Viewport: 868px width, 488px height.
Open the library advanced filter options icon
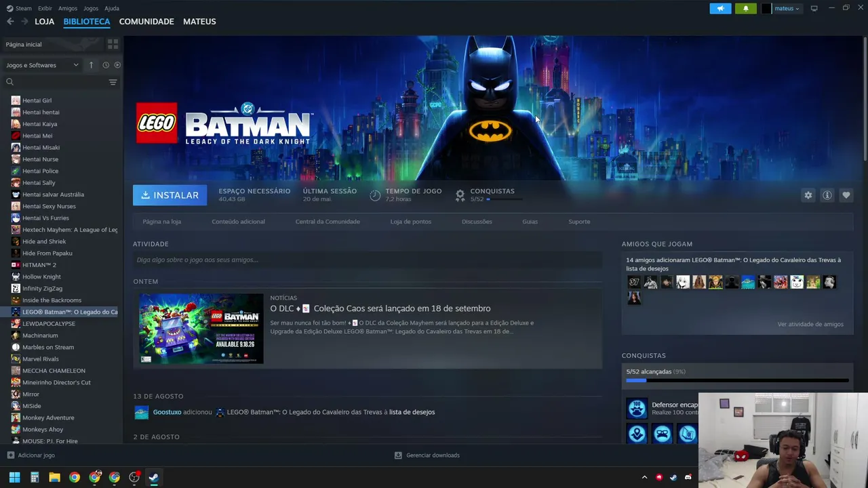tap(113, 82)
